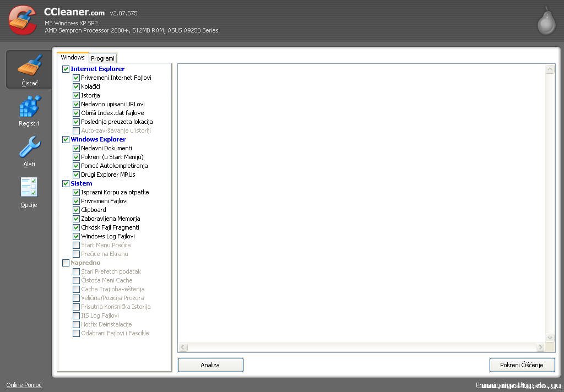564x392 pixels.
Task: Click the Napredno group label
Action: (85, 263)
